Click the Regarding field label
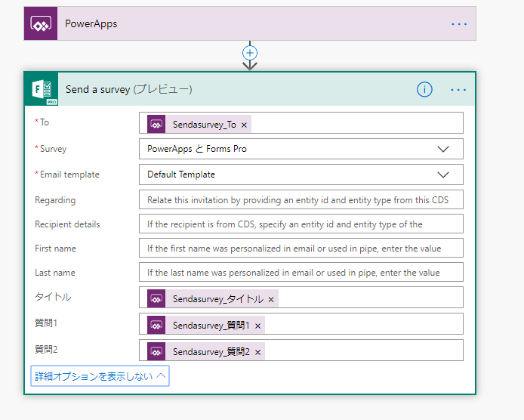 55,200
